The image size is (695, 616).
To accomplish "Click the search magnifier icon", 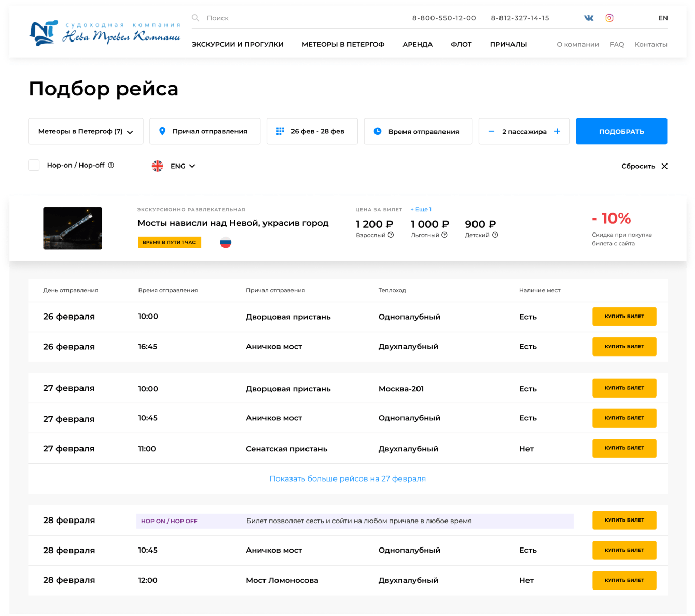I will [x=196, y=18].
